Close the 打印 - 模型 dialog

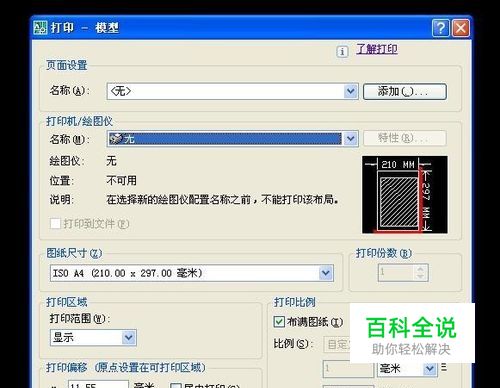pyautogui.click(x=461, y=28)
